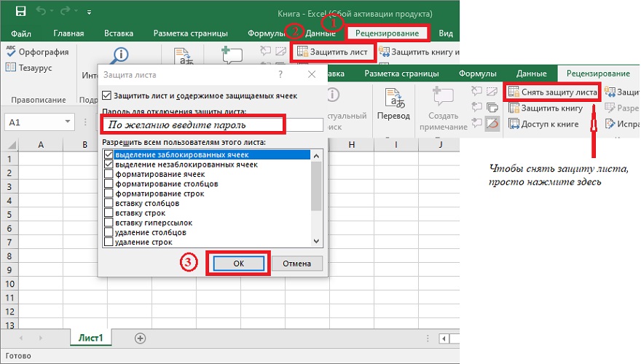Image resolution: width=641 pixels, height=364 pixels.
Task: Close the Защита листа dialog
Action: pos(312,74)
